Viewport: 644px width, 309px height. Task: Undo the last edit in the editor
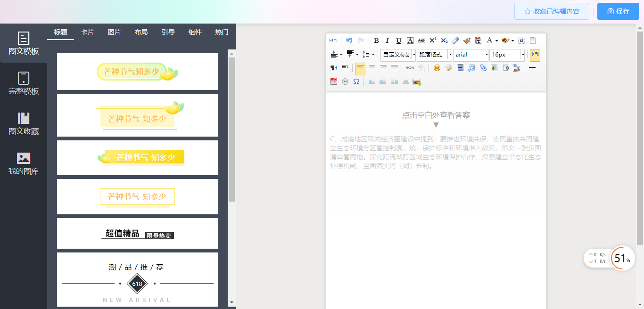(349, 41)
